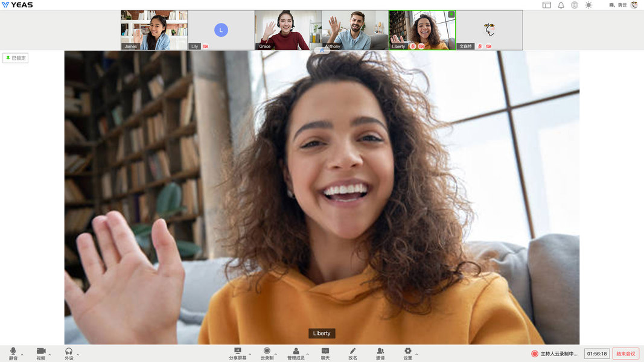Viewport: 644px width, 362px height.
Task: Click 文森特's muted microphone icon
Action: point(480,46)
